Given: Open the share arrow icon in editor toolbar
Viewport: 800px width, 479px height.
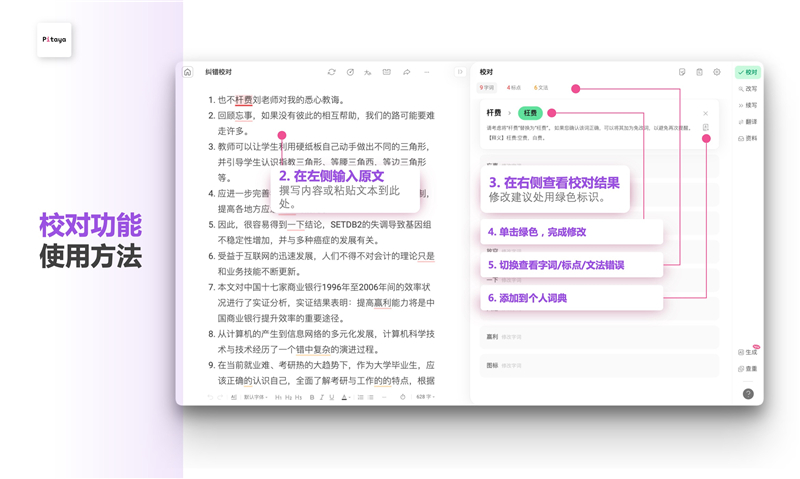Looking at the screenshot, I should point(407,72).
